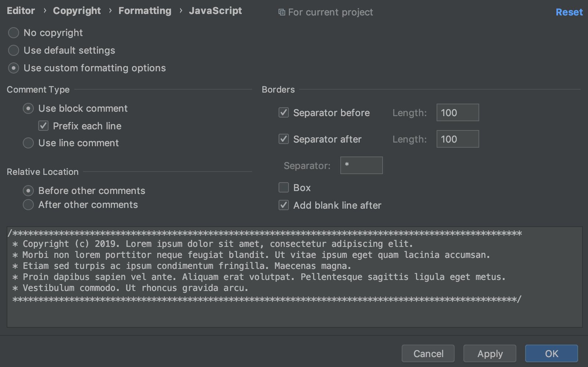Select Use custom formatting options
The width and height of the screenshot is (588, 367).
point(13,68)
